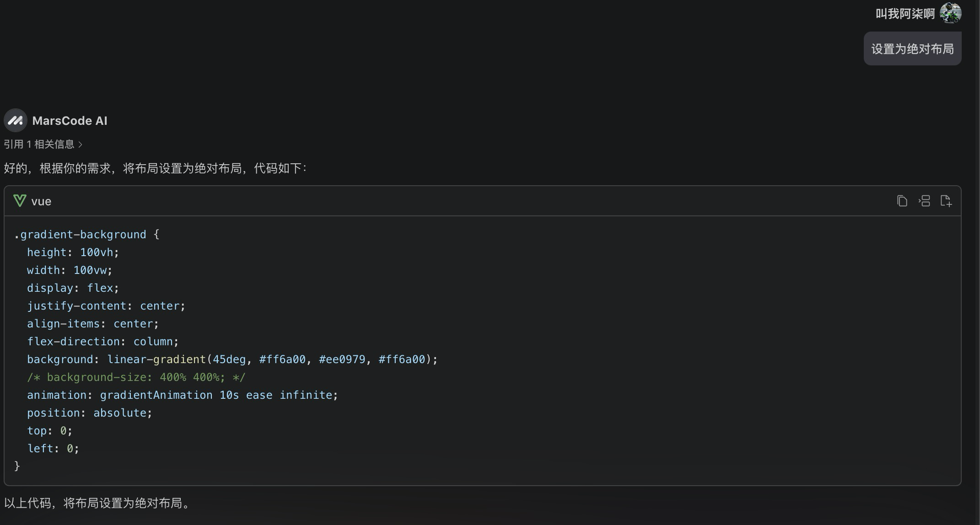Click the first #ff6a00 color value
Screen dimensions: 980x525
pos(282,359)
